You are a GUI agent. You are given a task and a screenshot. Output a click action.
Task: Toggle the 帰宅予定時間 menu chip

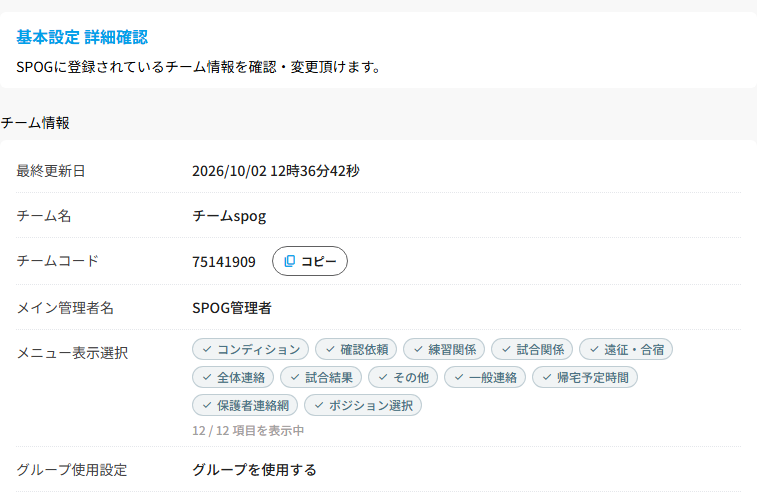click(x=585, y=377)
